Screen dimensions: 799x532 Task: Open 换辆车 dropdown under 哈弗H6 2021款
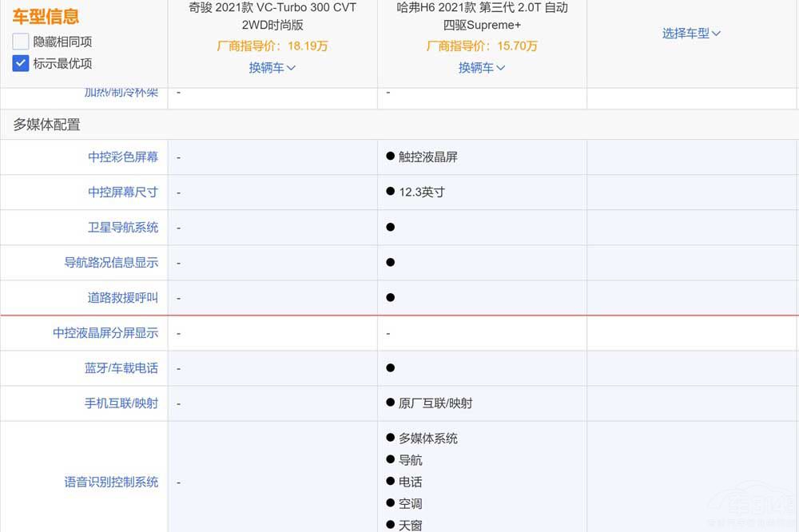(x=482, y=68)
